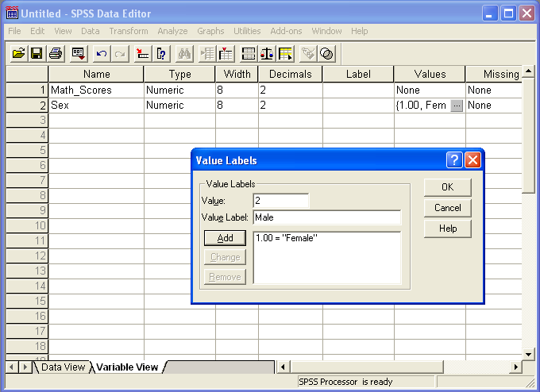Open the Dialog Recall toolbar icon
The height and width of the screenshot is (392, 540).
(79, 54)
